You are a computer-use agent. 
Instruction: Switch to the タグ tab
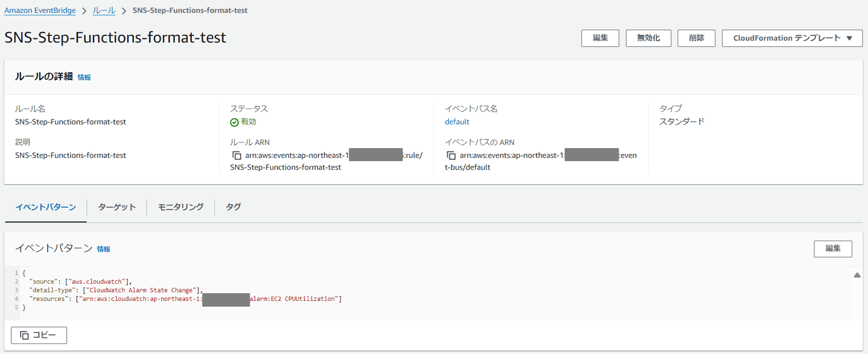pos(233,207)
